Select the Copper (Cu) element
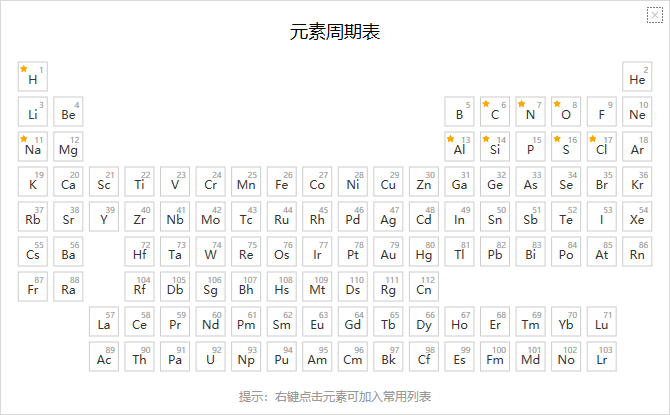 tap(388, 182)
